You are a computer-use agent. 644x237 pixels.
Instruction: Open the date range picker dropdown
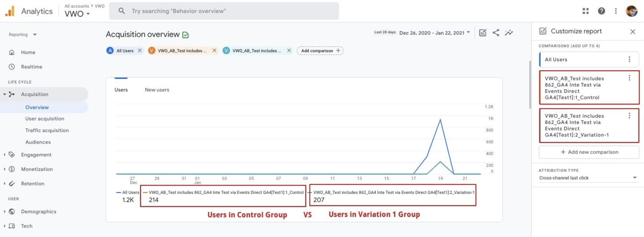tap(435, 33)
